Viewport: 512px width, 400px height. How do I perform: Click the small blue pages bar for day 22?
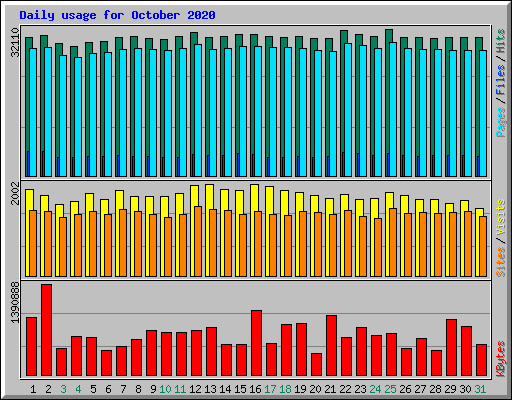click(343, 164)
